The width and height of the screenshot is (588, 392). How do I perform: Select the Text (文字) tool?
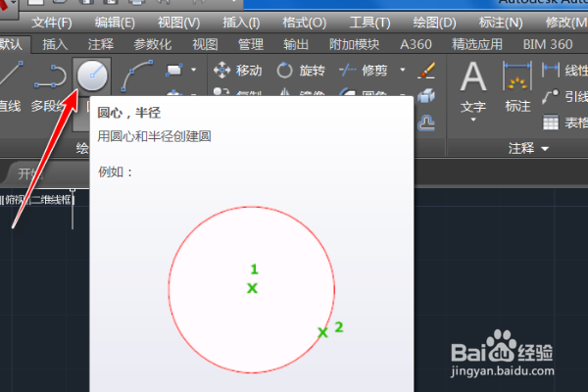click(473, 87)
